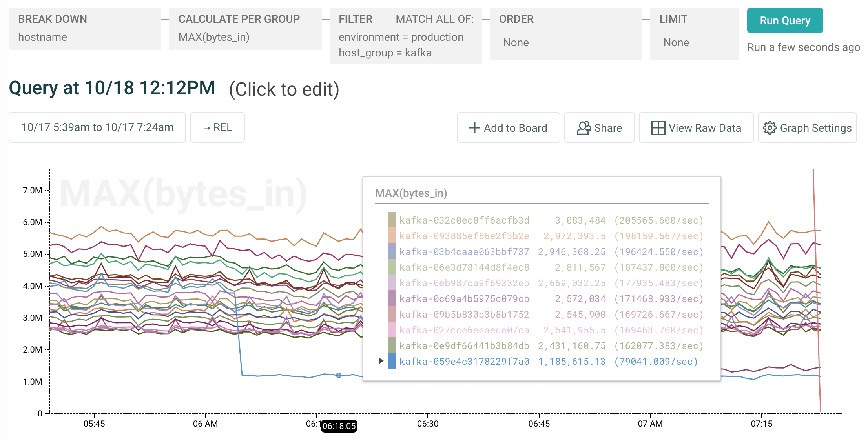The image size is (868, 440).
Task: Click the time range 10/17 5:39am selector
Action: tap(97, 127)
